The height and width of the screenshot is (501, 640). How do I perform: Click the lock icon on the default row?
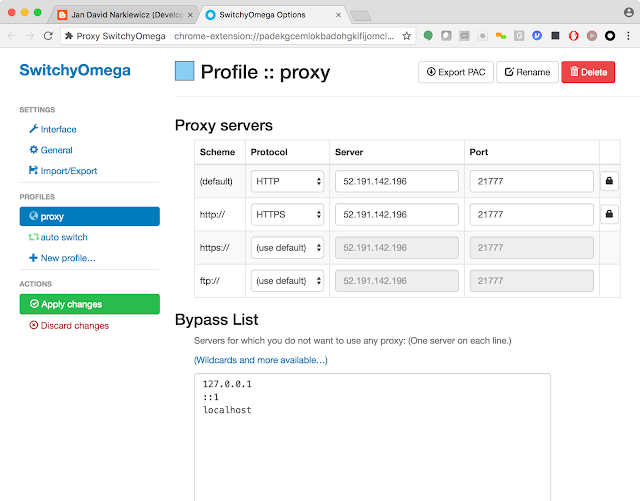click(x=609, y=182)
